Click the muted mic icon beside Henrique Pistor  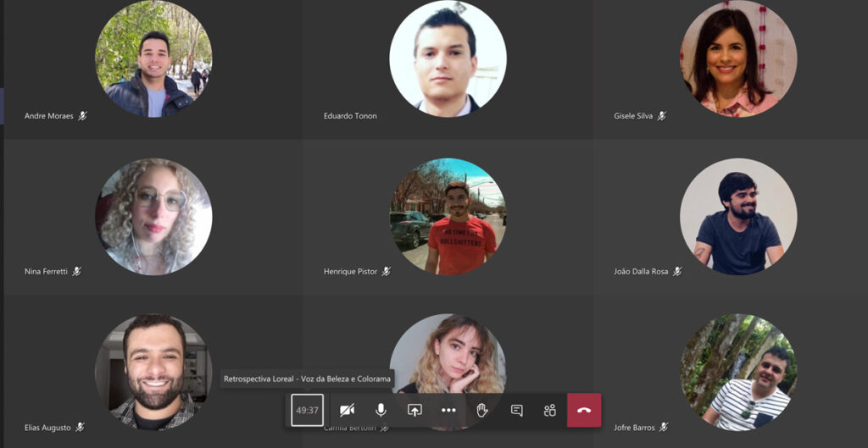[387, 272]
